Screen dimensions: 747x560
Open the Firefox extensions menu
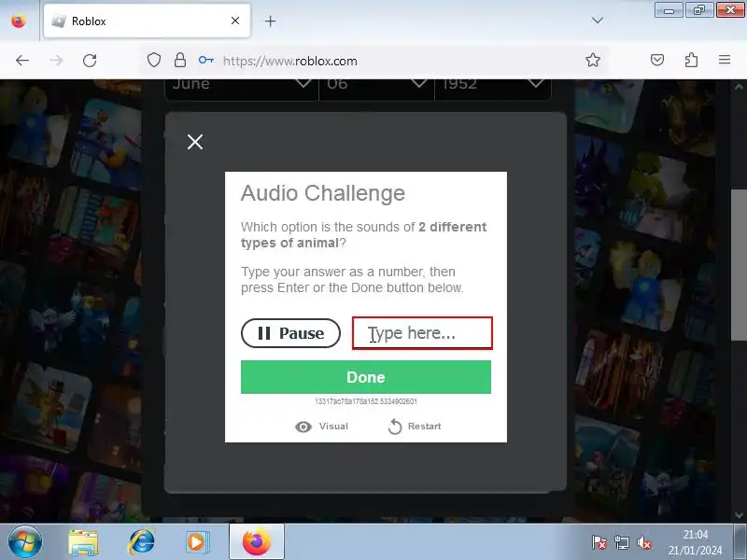[691, 60]
